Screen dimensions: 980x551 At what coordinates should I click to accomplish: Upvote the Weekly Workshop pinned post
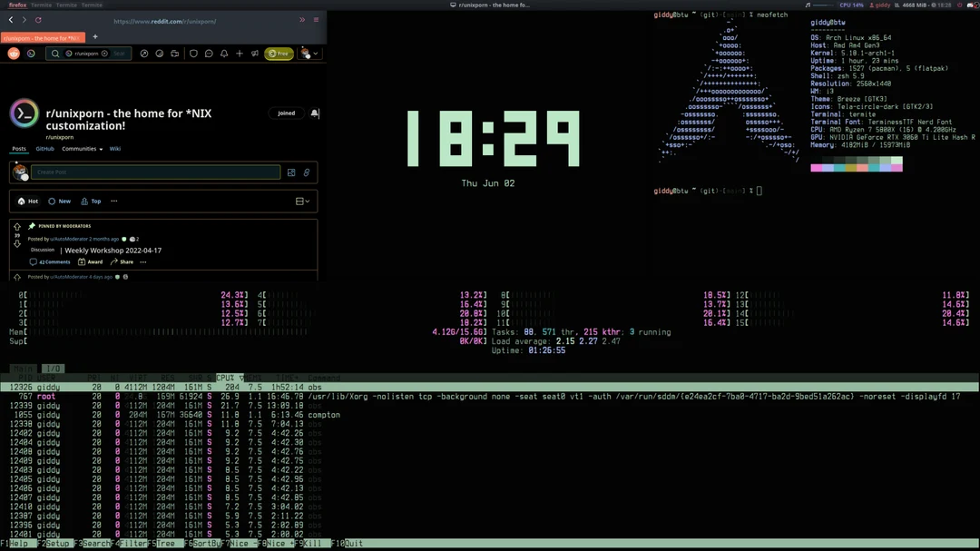[x=17, y=226]
